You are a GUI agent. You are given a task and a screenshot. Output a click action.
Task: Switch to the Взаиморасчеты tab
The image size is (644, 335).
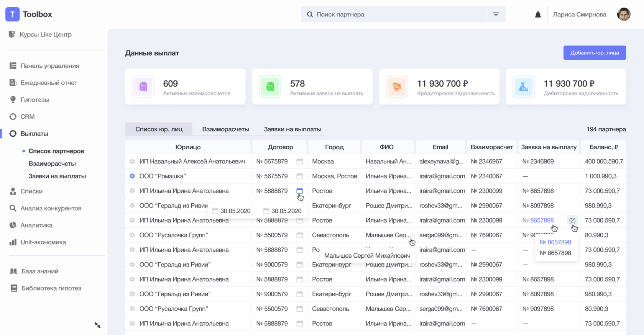point(226,129)
